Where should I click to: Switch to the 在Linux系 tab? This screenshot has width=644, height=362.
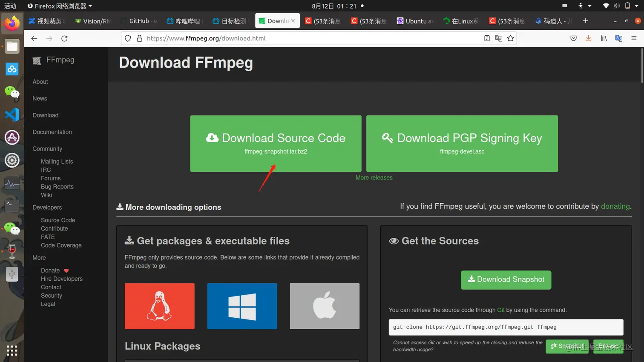pyautogui.click(x=462, y=21)
